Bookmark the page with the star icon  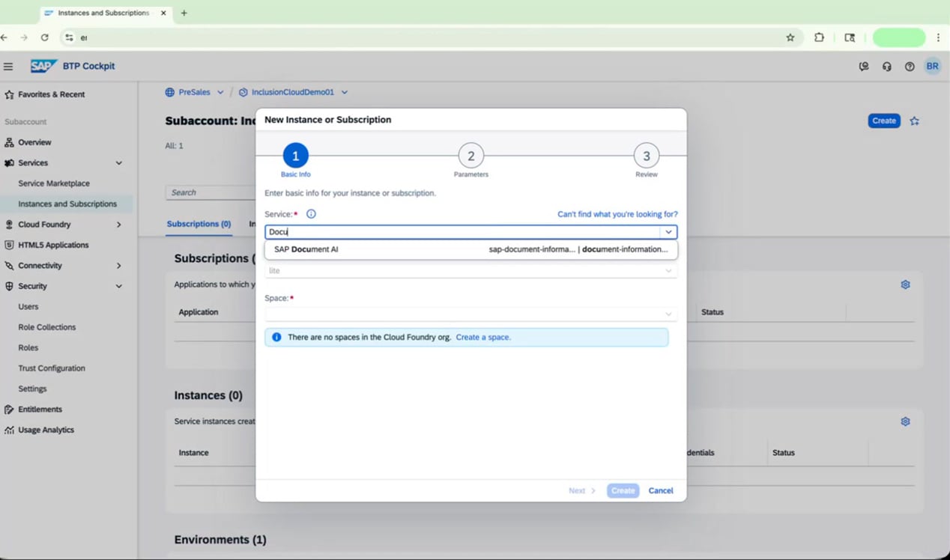click(x=790, y=37)
